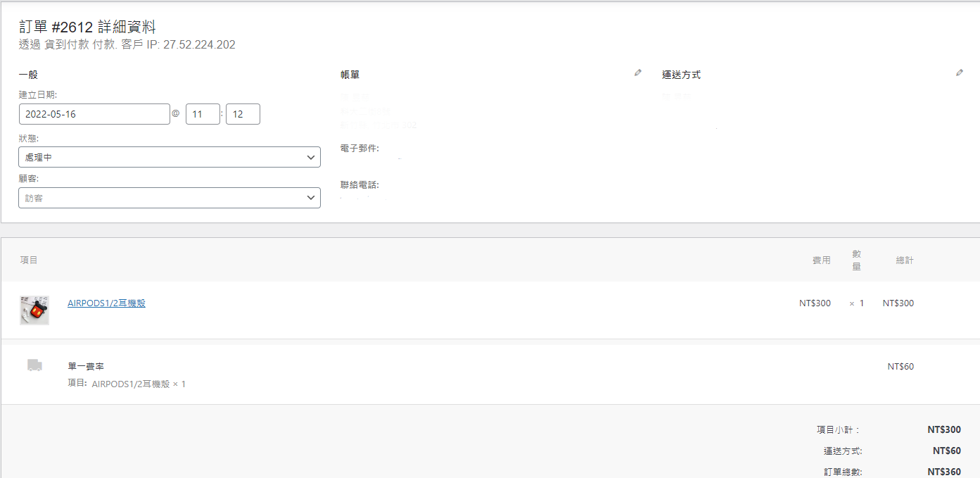The height and width of the screenshot is (478, 980).
Task: Click the 數量 column header
Action: 856,260
